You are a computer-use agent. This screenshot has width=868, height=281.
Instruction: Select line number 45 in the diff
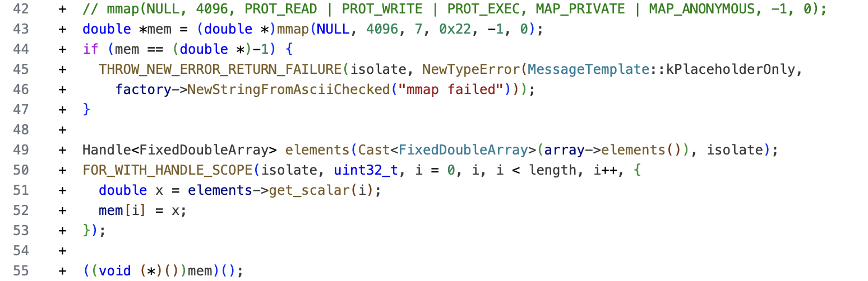20,69
